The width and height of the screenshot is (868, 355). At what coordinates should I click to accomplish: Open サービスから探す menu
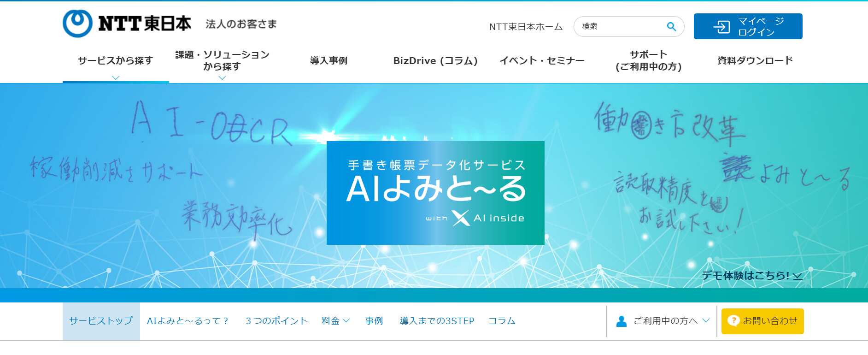click(116, 60)
